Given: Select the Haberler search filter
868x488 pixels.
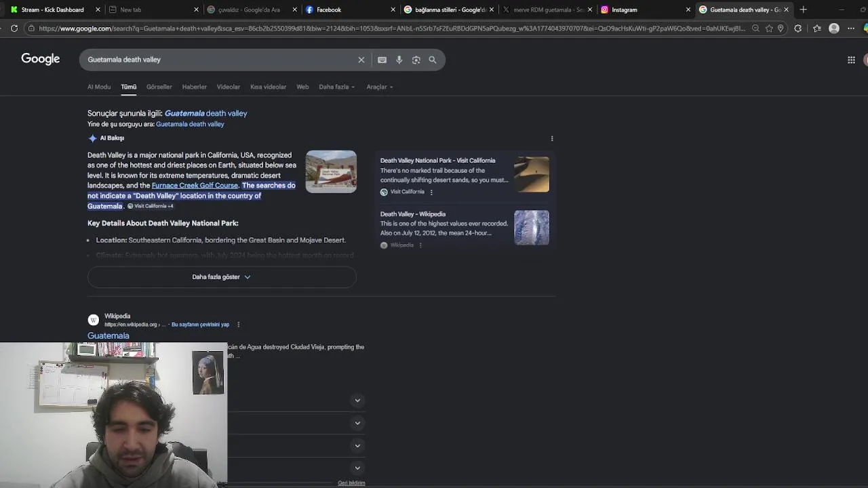Looking at the screenshot, I should (x=194, y=87).
